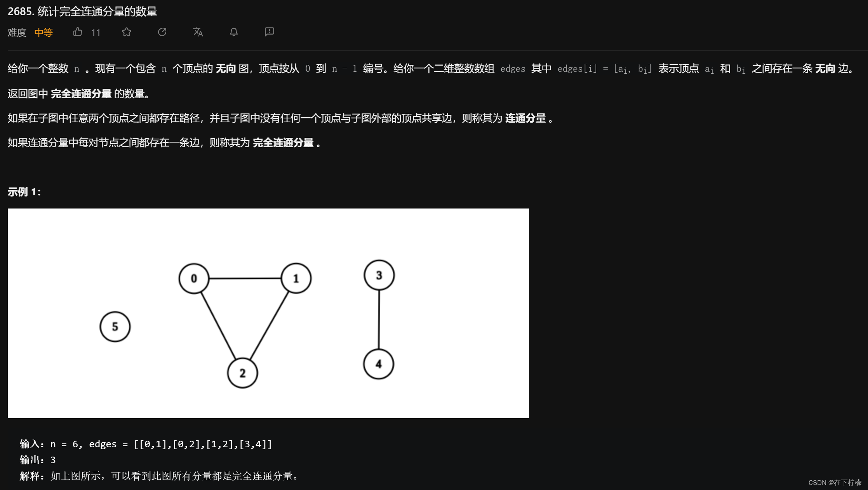Click the 示例 1 heading
The width and height of the screenshot is (868, 490).
click(24, 192)
